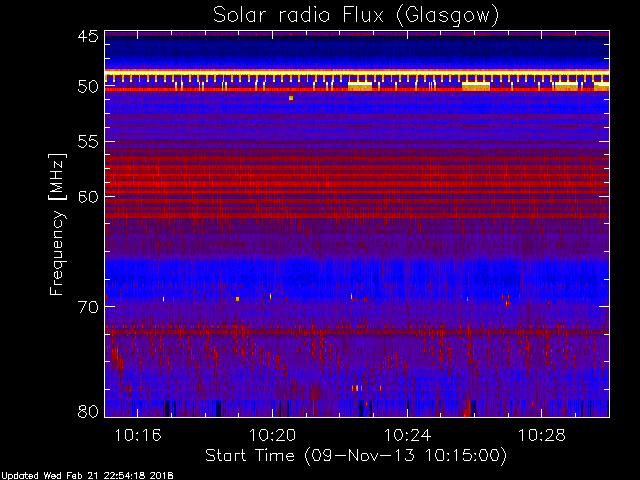Viewport: 640px width, 480px height.
Task: Click the 60 frequency tick label
Action: 88,196
